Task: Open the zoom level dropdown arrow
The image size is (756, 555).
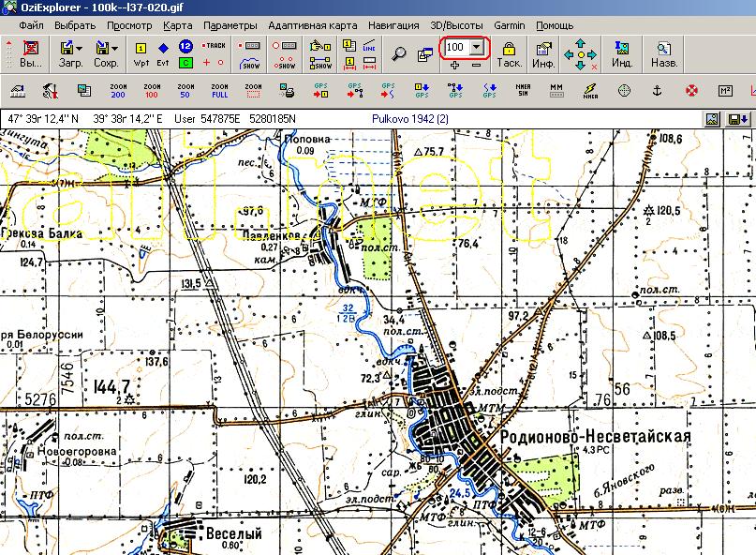Action: [x=477, y=47]
